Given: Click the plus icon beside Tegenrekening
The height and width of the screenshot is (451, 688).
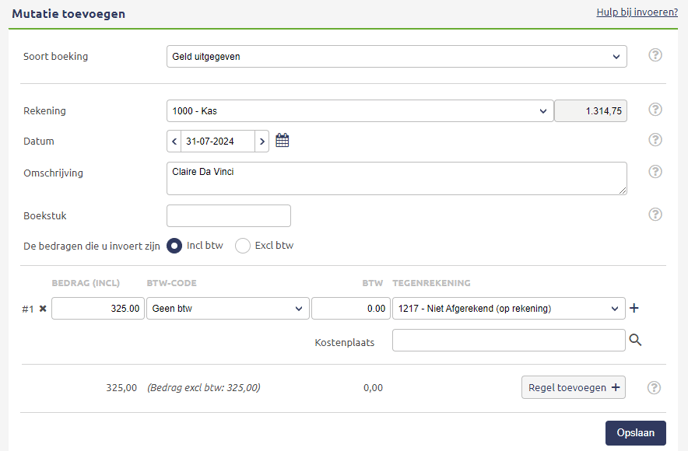Looking at the screenshot, I should (x=634, y=309).
